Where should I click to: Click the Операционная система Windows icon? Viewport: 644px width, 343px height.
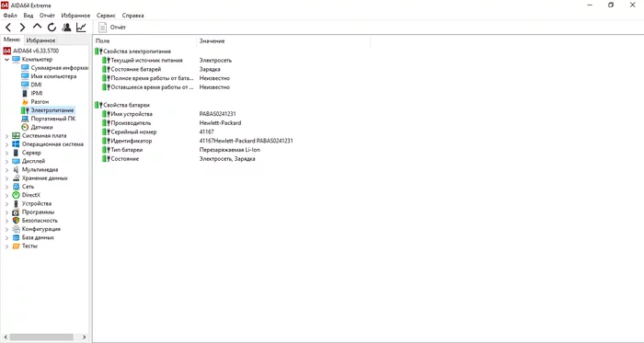point(16,144)
